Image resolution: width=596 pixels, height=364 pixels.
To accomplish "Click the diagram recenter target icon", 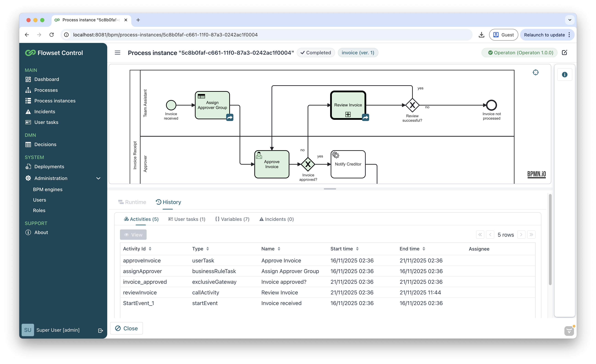I will (536, 72).
